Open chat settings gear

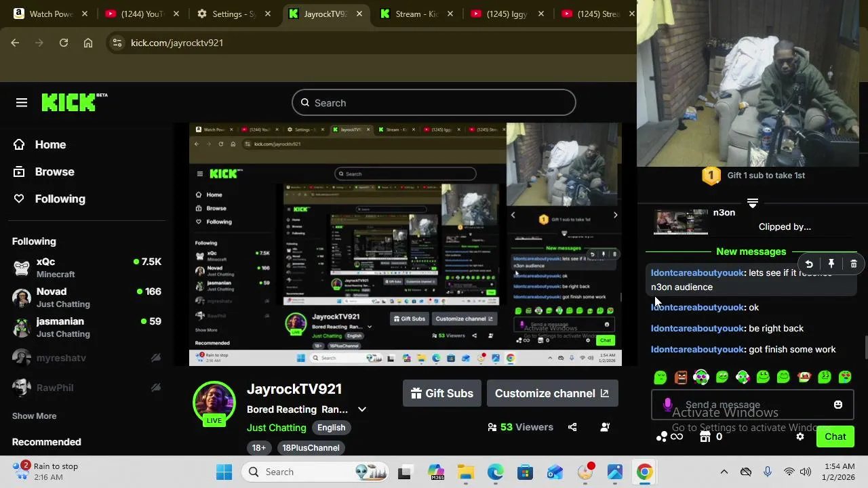pyautogui.click(x=800, y=437)
